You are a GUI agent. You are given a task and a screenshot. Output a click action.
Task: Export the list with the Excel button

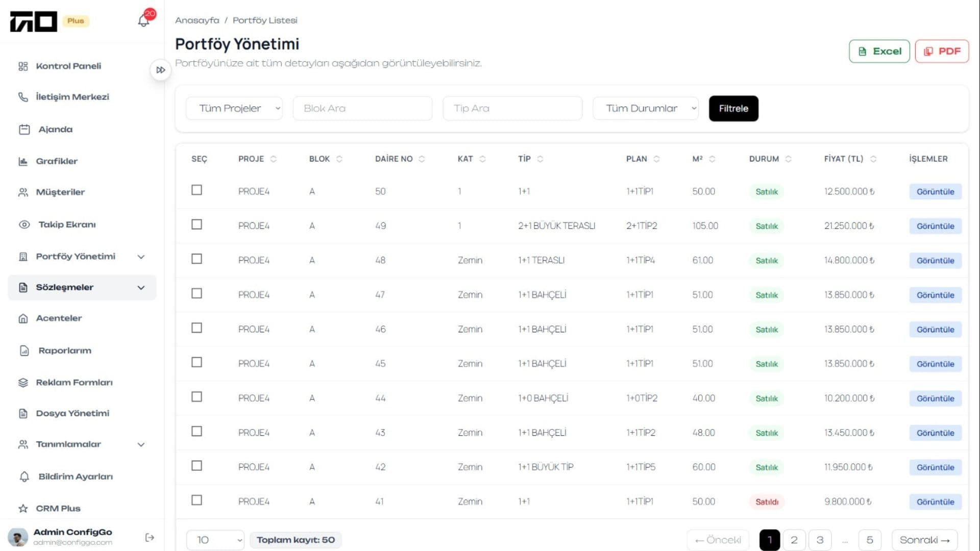879,51
